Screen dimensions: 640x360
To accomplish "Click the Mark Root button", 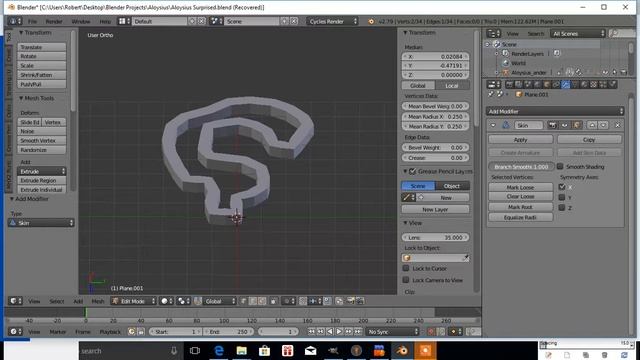I will pyautogui.click(x=520, y=207).
